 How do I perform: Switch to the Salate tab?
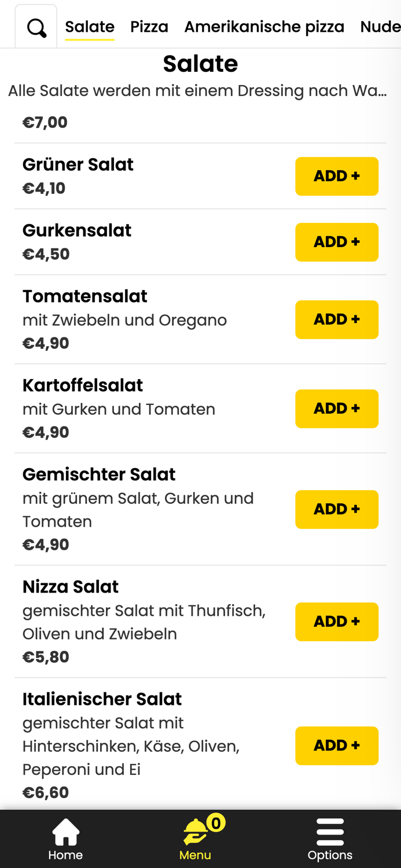point(90,26)
